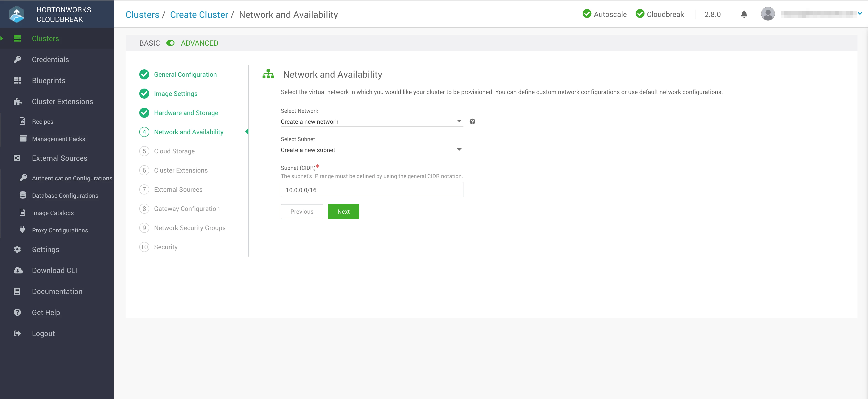868x399 pixels.
Task: Click the Management Packs archive icon
Action: (23, 139)
